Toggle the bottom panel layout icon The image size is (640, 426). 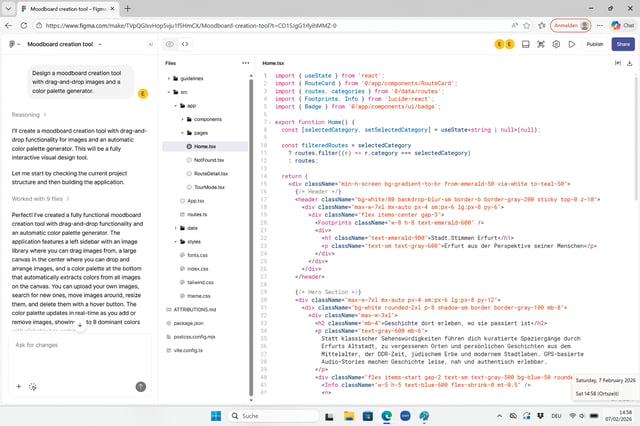[x=526, y=44]
